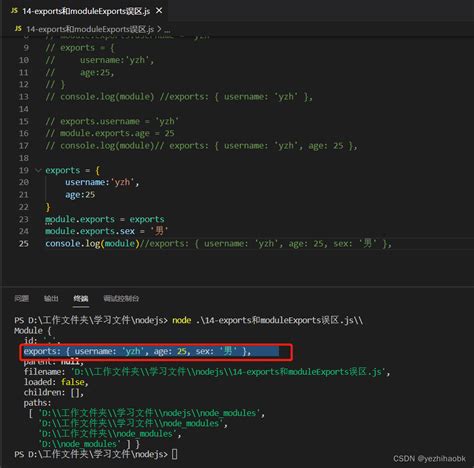
Task: Click 'D:\\node_modules' path in terminal output
Action: [x=79, y=444]
